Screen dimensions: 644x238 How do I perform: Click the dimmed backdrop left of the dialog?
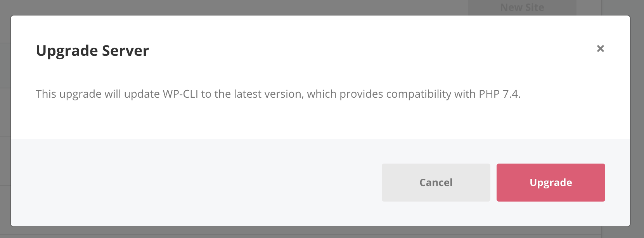point(5,116)
